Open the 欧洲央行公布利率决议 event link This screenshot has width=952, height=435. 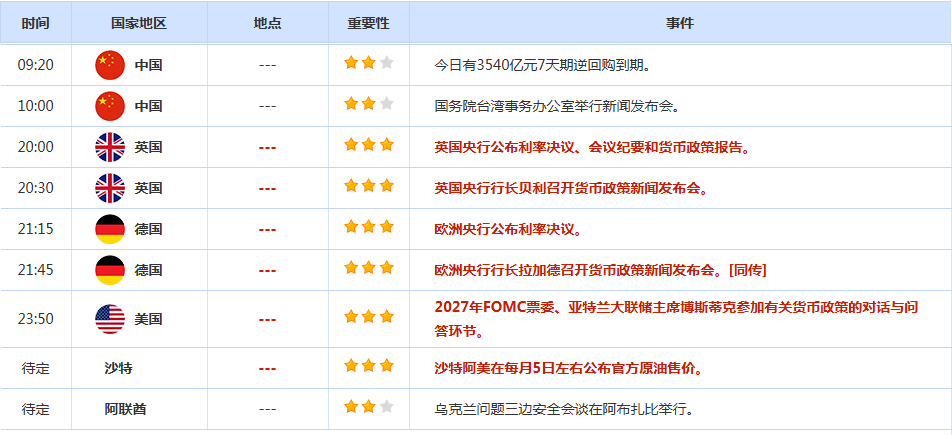[x=508, y=229]
